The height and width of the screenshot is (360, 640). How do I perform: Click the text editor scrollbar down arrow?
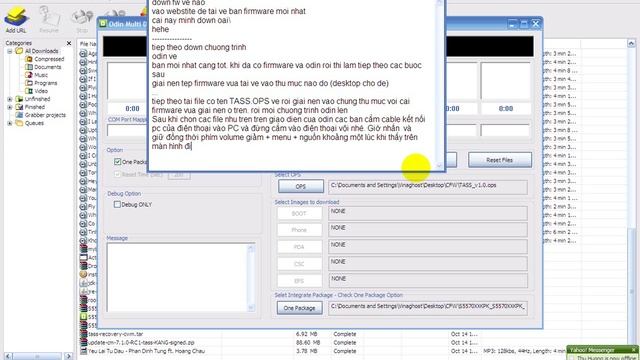pyautogui.click(x=440, y=165)
